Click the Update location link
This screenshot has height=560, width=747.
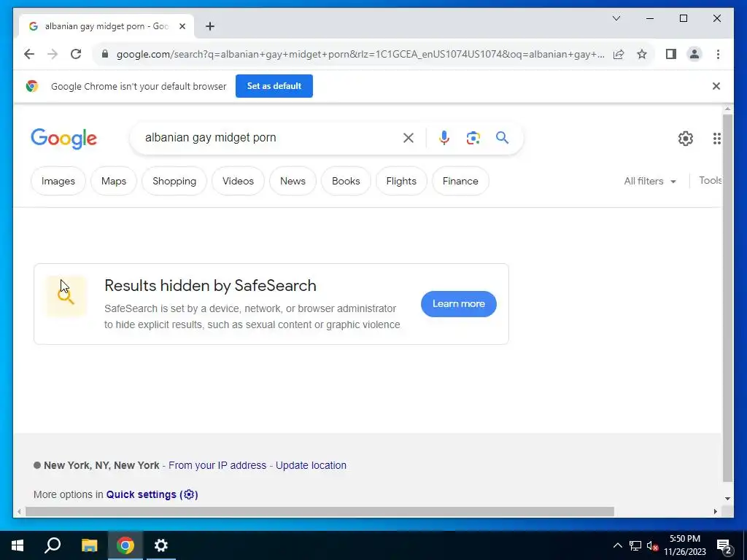point(311,465)
